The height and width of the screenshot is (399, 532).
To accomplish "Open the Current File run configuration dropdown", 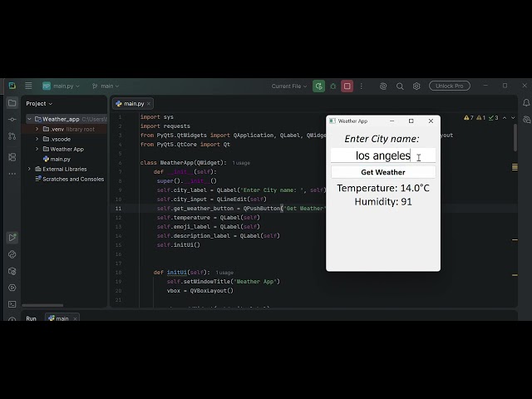I will pyautogui.click(x=289, y=86).
